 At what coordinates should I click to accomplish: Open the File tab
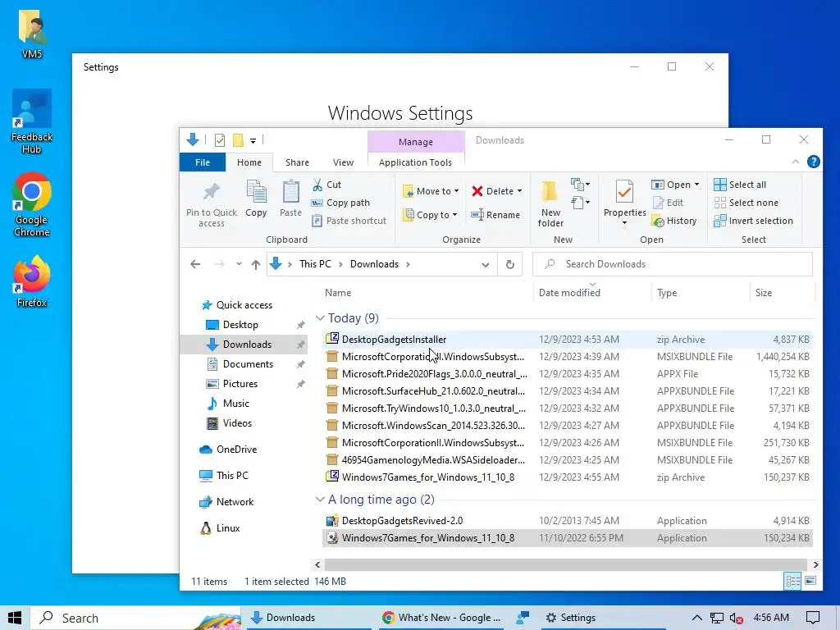203,162
